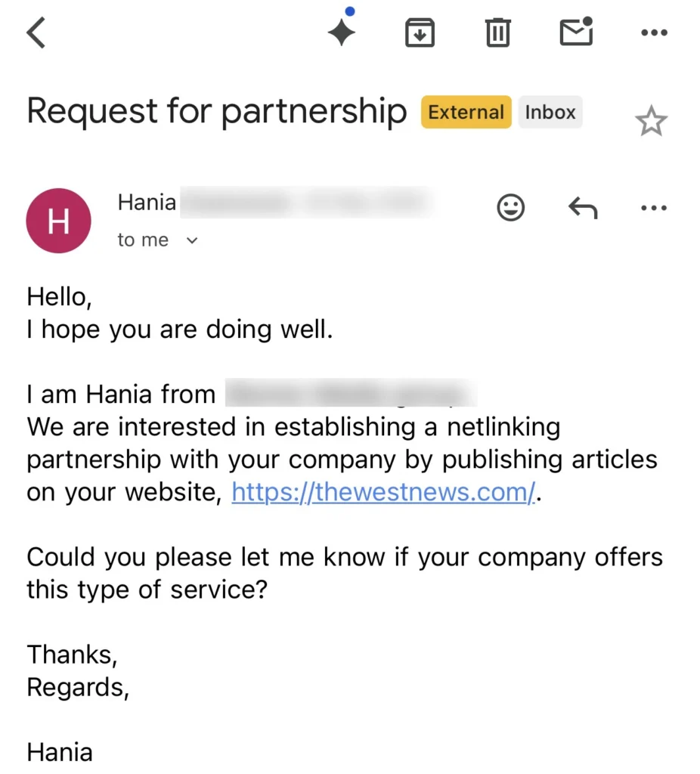Open sender avatar with letter H
The width and height of the screenshot is (700, 774).
coord(59,221)
